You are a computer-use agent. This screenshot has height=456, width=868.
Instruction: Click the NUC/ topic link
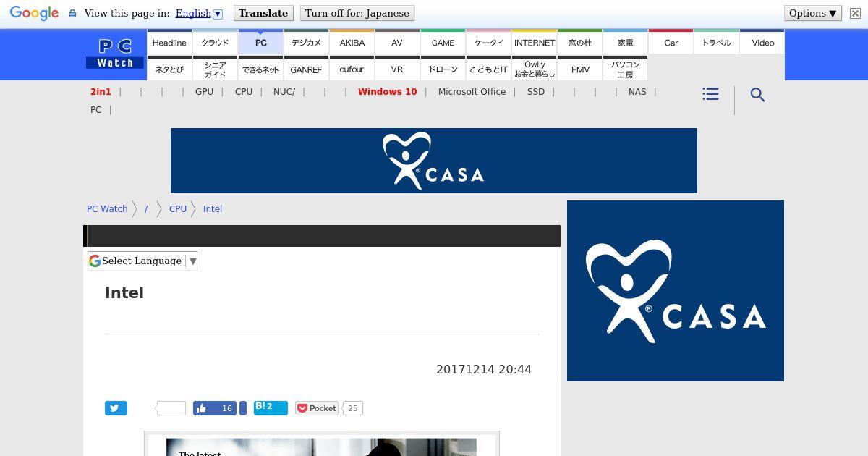tap(284, 92)
